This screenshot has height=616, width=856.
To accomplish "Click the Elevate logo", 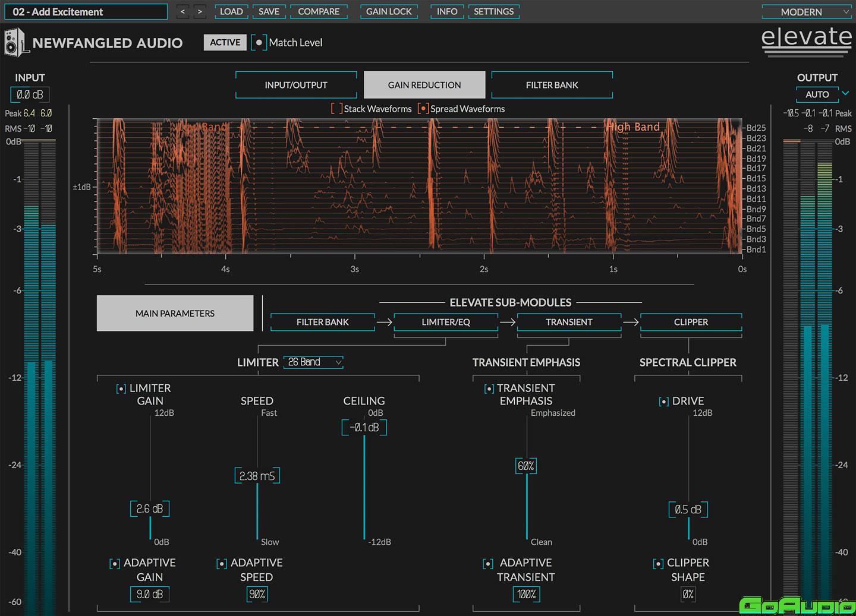I will click(x=807, y=41).
